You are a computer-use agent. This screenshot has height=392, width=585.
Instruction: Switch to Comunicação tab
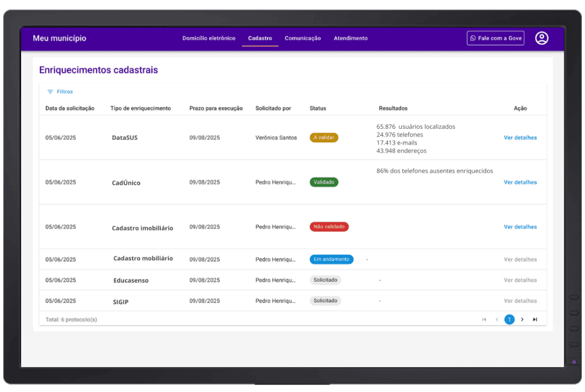point(303,38)
